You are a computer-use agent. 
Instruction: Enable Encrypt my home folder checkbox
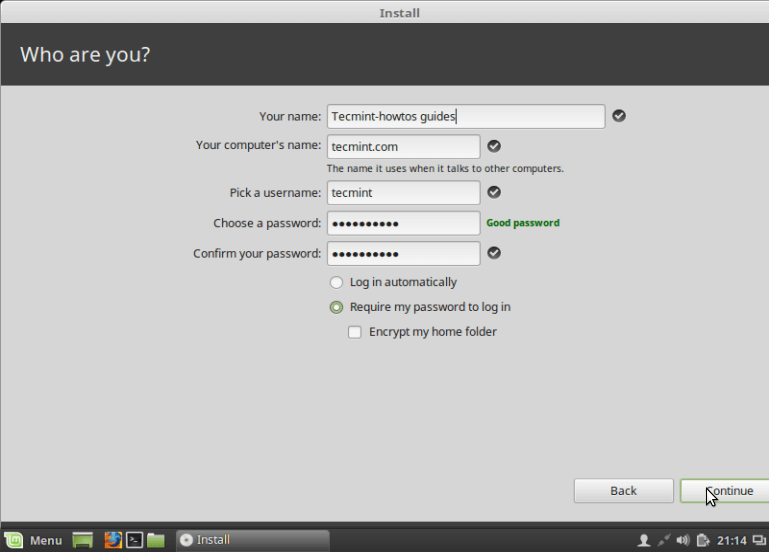[355, 332]
